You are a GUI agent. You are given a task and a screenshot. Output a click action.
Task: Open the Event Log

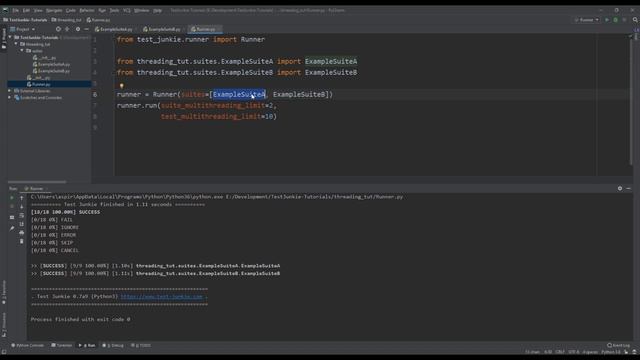coord(619,345)
